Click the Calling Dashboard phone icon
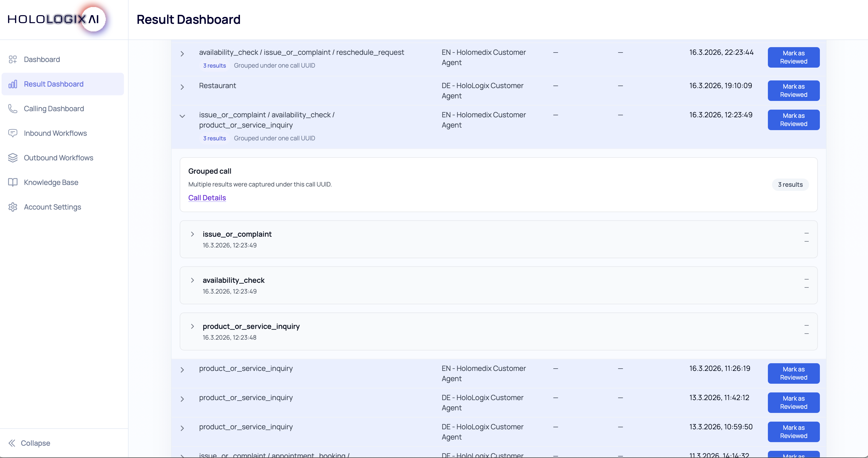The height and width of the screenshot is (458, 868). 13,109
